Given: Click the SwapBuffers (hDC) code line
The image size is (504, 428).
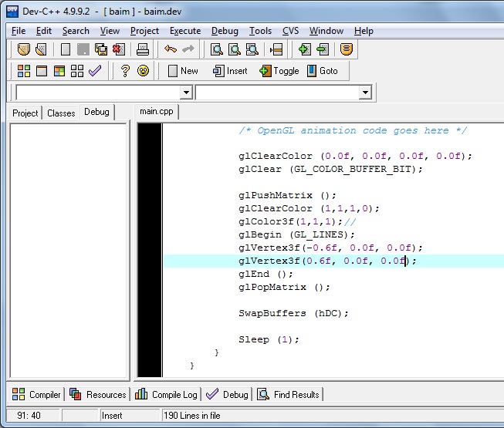Looking at the screenshot, I should pyautogui.click(x=293, y=313).
